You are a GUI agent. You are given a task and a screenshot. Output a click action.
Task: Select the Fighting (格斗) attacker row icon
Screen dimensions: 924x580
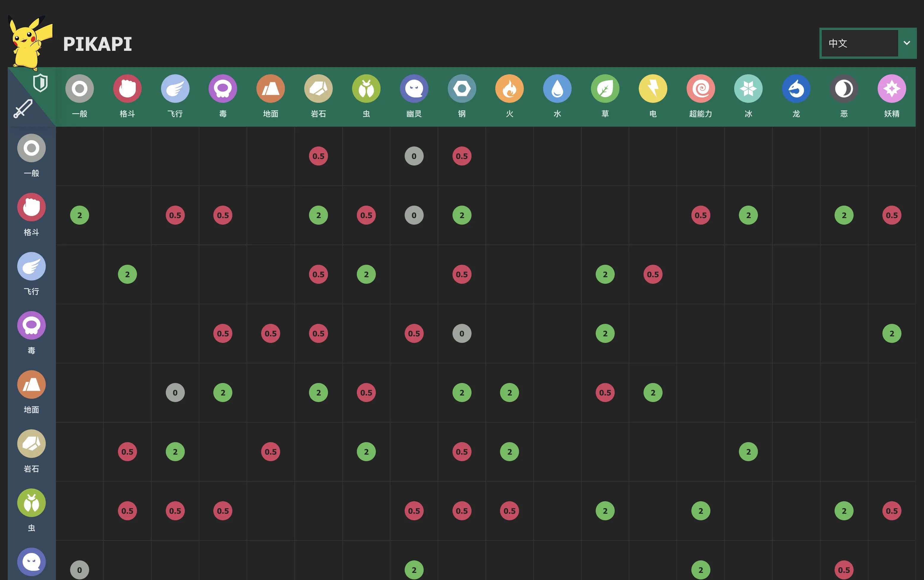(x=31, y=207)
